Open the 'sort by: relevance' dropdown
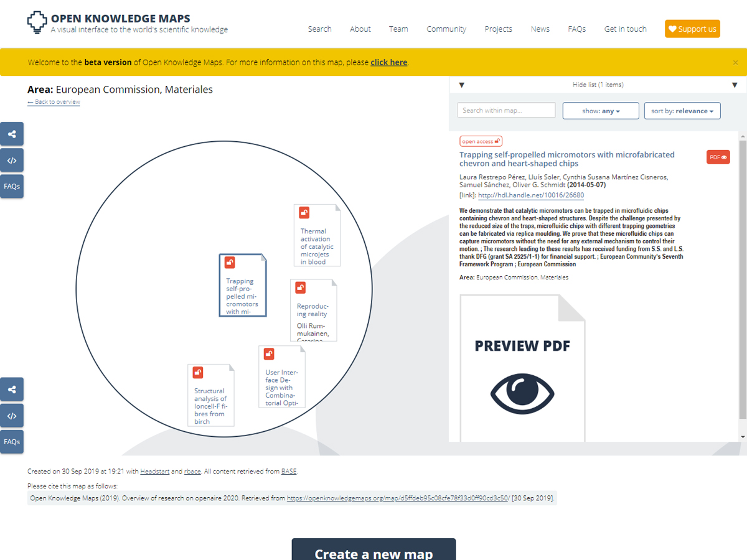The width and height of the screenshot is (747, 560). point(682,111)
